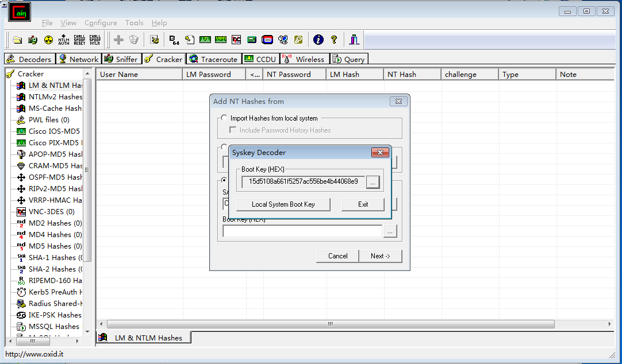This screenshot has width=622, height=364.
Task: Click the Next -> button
Action: pos(381,256)
